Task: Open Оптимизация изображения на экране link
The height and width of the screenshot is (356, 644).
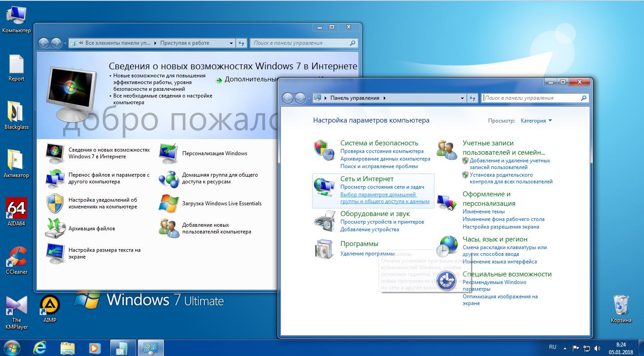Action: pos(500,300)
